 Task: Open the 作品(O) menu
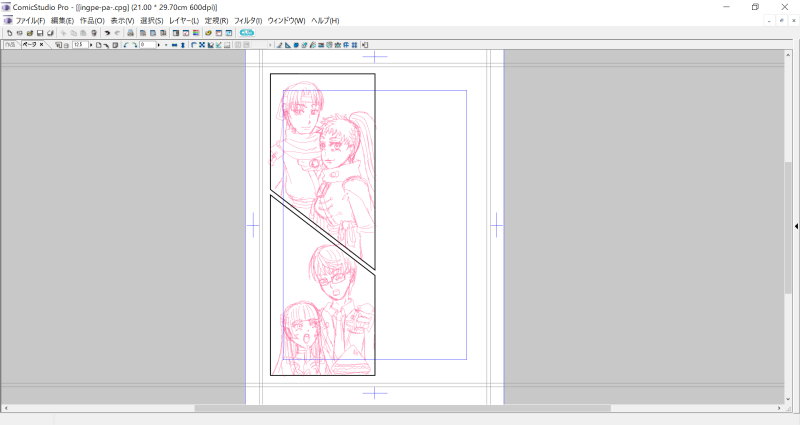pyautogui.click(x=92, y=20)
